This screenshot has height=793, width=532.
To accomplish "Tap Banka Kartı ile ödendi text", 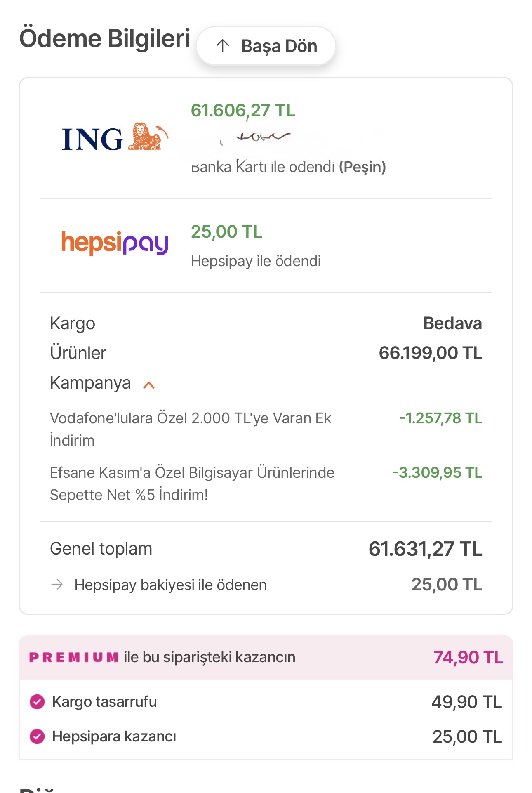I will pos(288,167).
